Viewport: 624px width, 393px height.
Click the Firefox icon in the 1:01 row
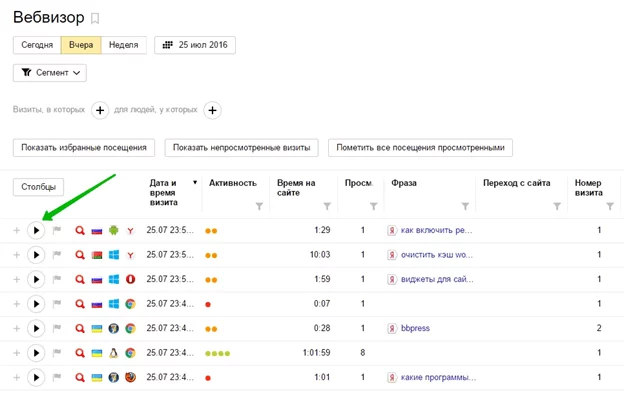coord(130,377)
